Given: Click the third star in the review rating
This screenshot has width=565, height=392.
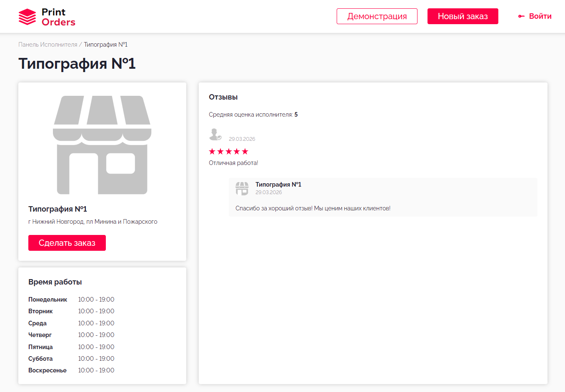Looking at the screenshot, I should [228, 151].
